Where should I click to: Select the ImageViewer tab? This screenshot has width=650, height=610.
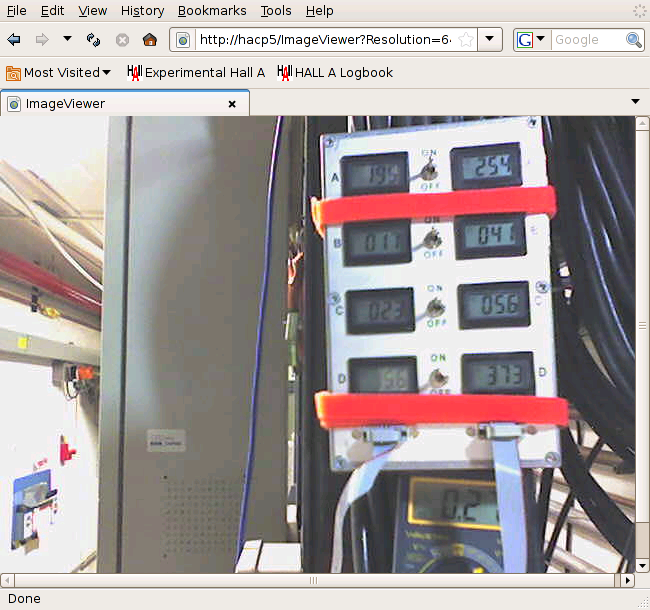click(x=124, y=104)
